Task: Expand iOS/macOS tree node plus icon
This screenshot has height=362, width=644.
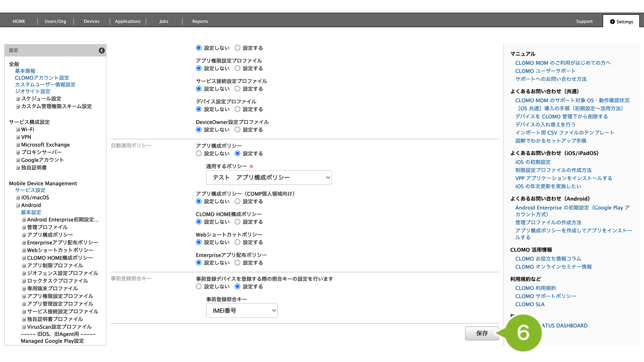Action: (18, 198)
